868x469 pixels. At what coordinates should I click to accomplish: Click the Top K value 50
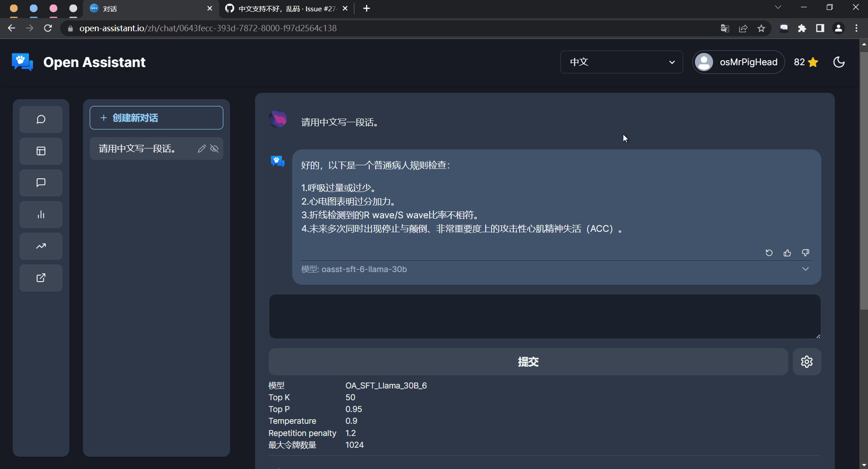click(x=350, y=397)
